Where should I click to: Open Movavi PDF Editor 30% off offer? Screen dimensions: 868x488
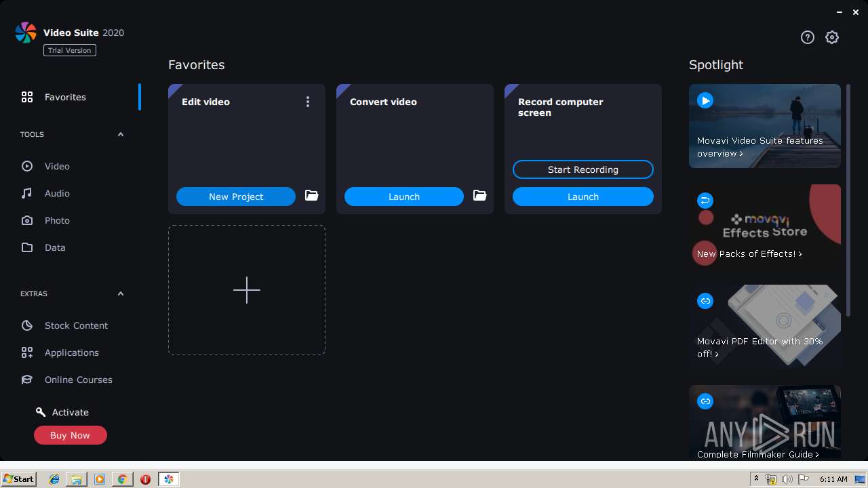[x=765, y=327]
